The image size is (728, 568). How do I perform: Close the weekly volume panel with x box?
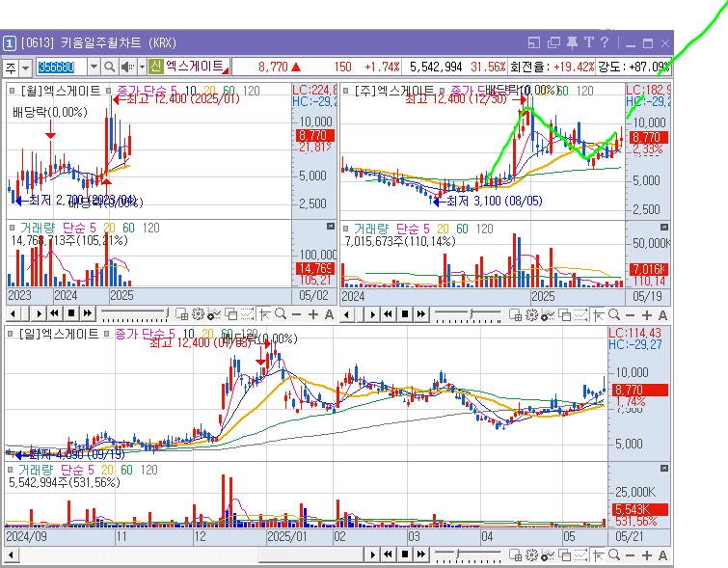[x=664, y=228]
